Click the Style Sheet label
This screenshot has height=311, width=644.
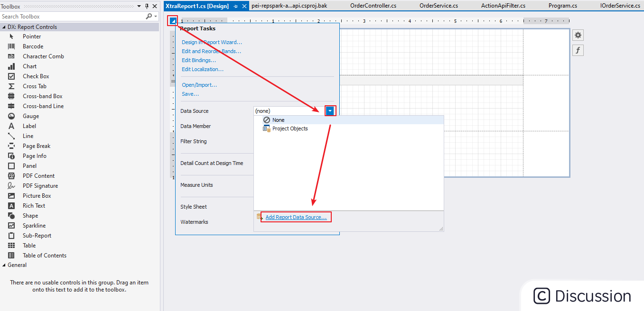tap(194, 207)
